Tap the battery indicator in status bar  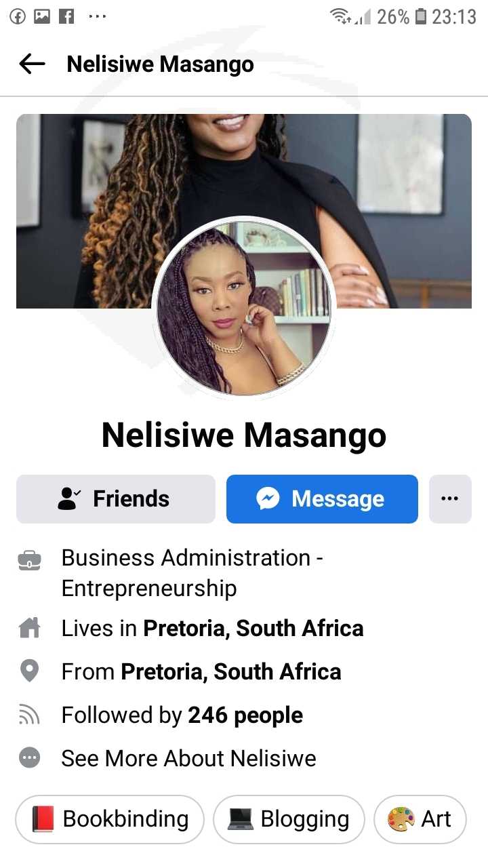point(421,16)
